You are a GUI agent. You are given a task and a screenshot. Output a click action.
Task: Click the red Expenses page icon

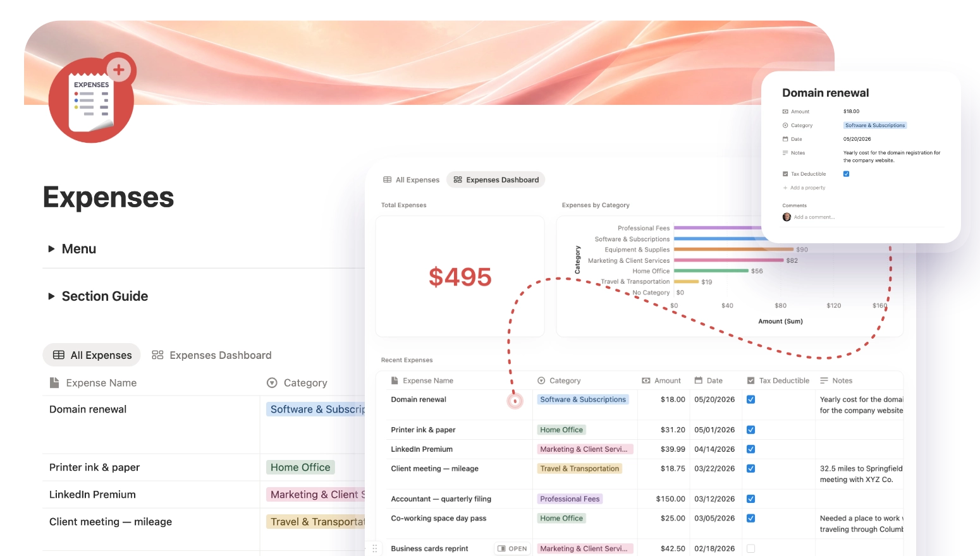tap(92, 98)
